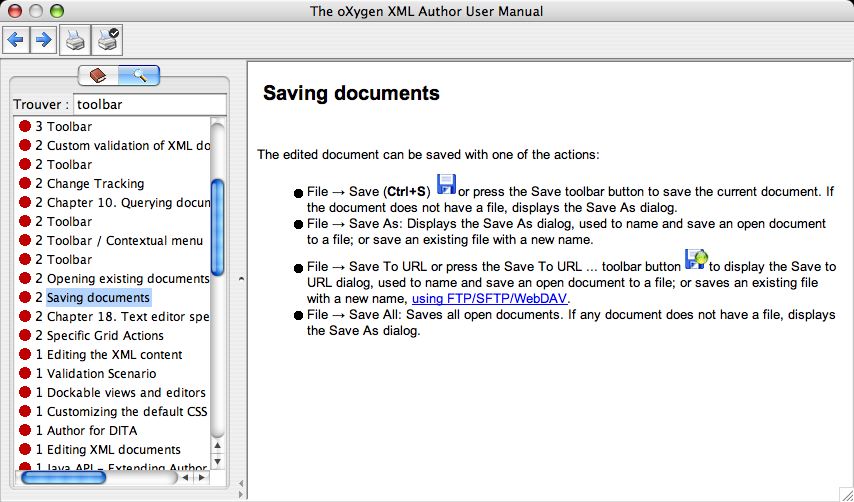
Task: Open 'Author for DITA' search result
Action: (86, 431)
